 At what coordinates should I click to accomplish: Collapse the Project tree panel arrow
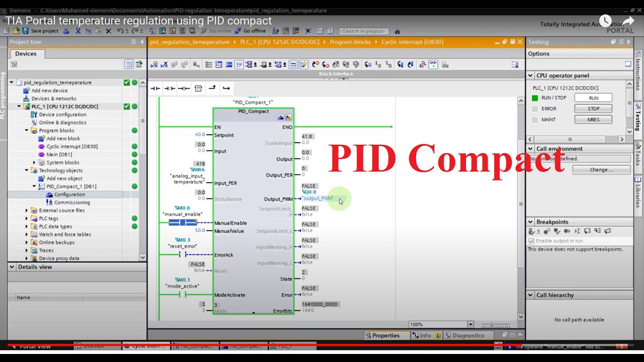[142, 42]
